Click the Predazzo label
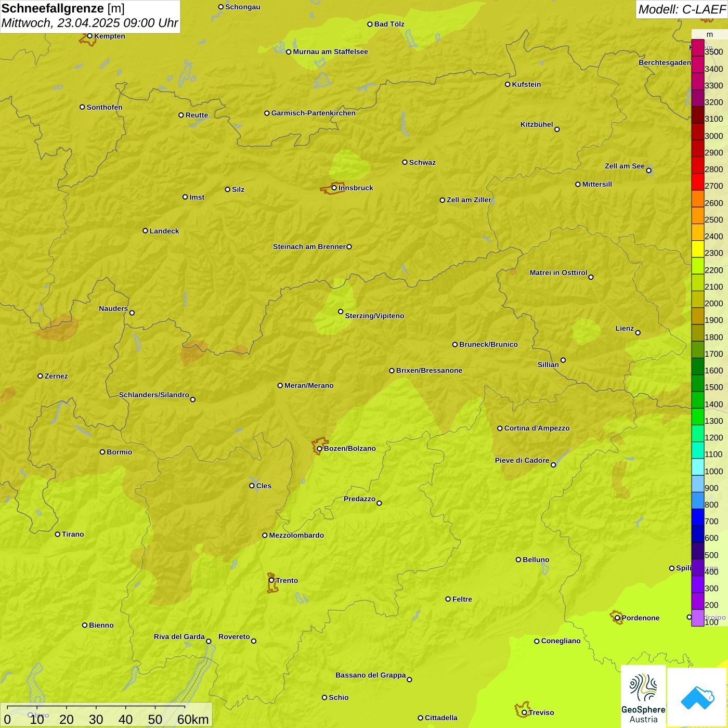The width and height of the screenshot is (728, 728). tap(359, 499)
